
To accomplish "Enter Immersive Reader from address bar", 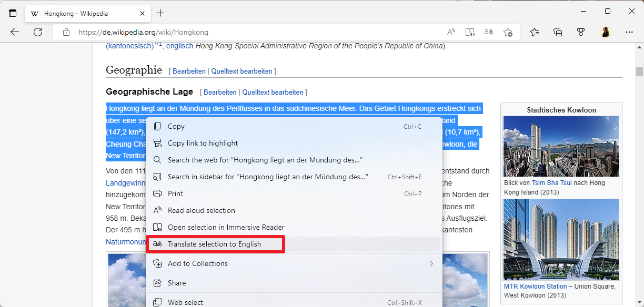I will click(470, 32).
